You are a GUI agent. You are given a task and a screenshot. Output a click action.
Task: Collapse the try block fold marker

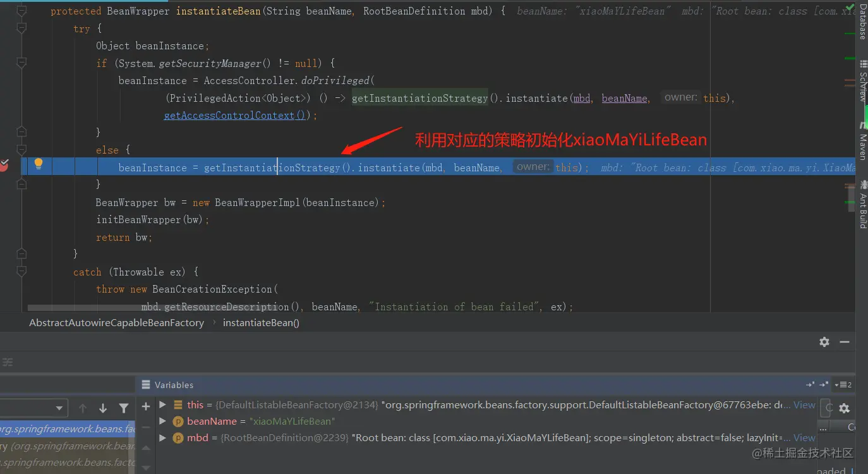point(21,28)
